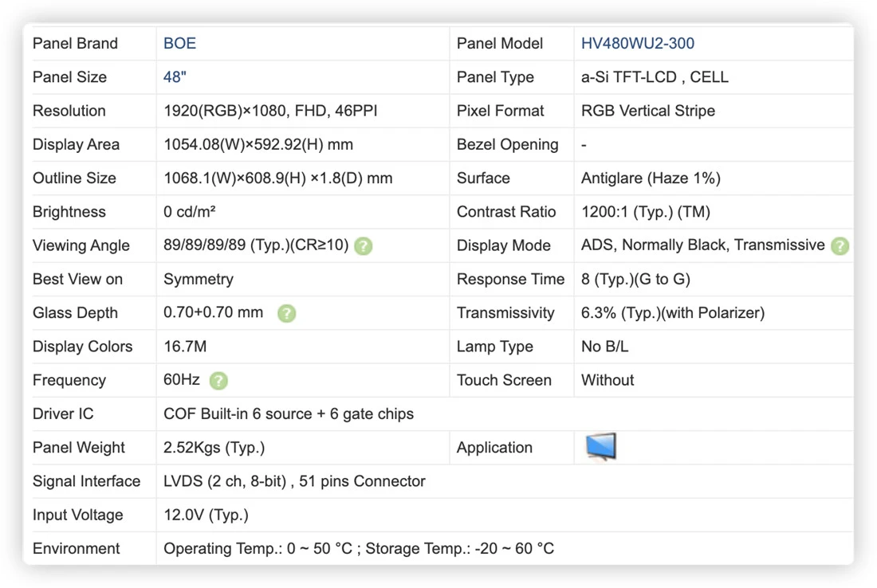The height and width of the screenshot is (588, 877).
Task: Click the Bezel Opening label
Action: click(507, 145)
